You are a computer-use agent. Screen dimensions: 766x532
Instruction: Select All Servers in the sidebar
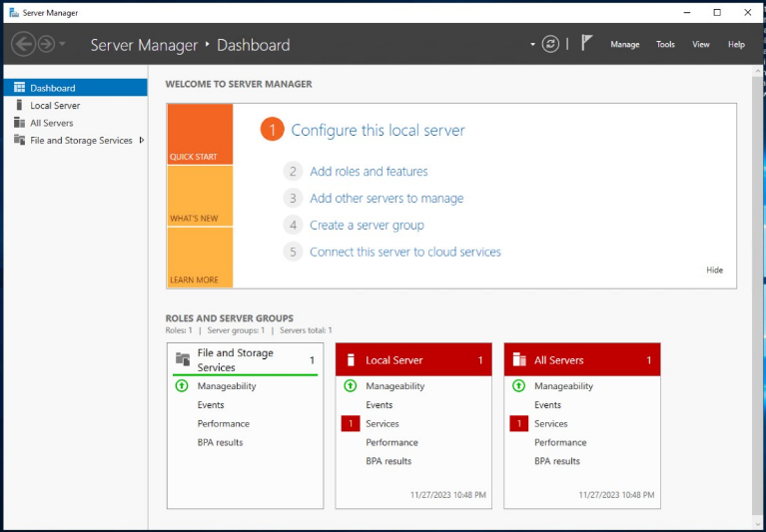(x=75, y=123)
